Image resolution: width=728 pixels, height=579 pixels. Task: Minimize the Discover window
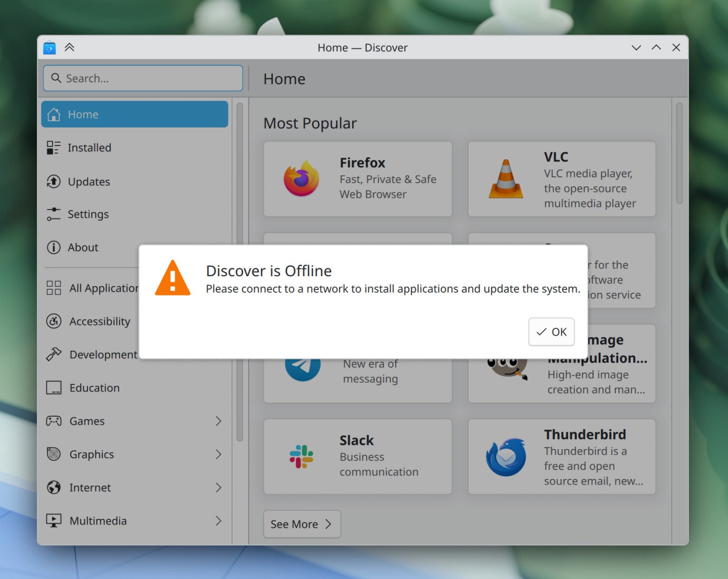pos(636,47)
